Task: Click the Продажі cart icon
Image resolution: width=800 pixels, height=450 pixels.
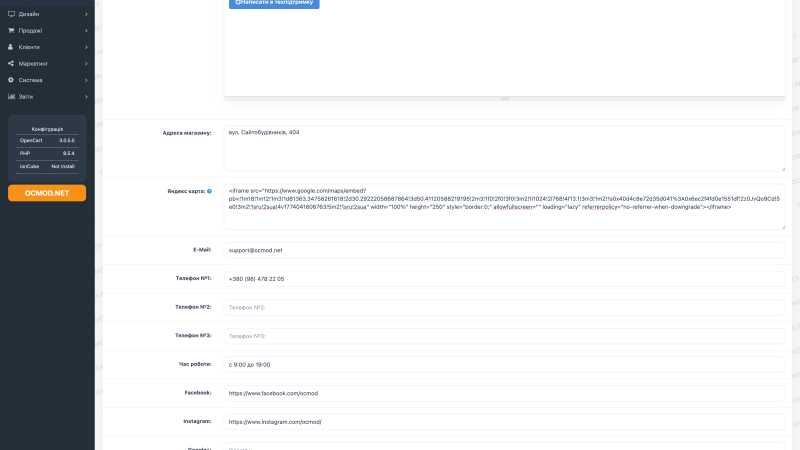Action: coord(11,31)
